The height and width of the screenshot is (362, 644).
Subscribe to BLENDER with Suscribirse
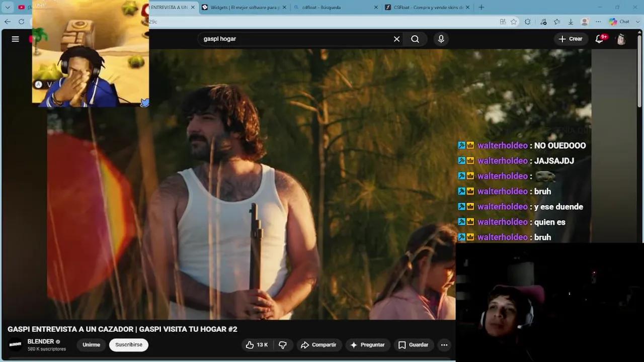(x=129, y=345)
